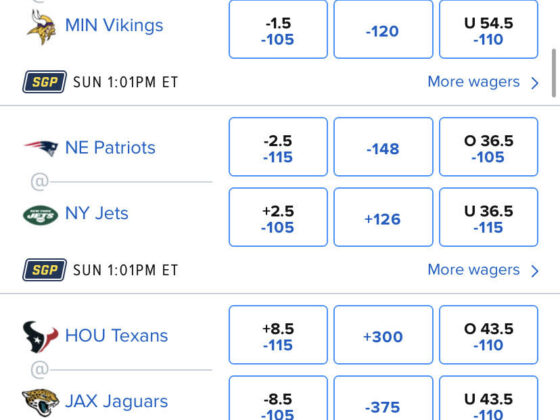Open the NE Patriots team link

(110, 148)
